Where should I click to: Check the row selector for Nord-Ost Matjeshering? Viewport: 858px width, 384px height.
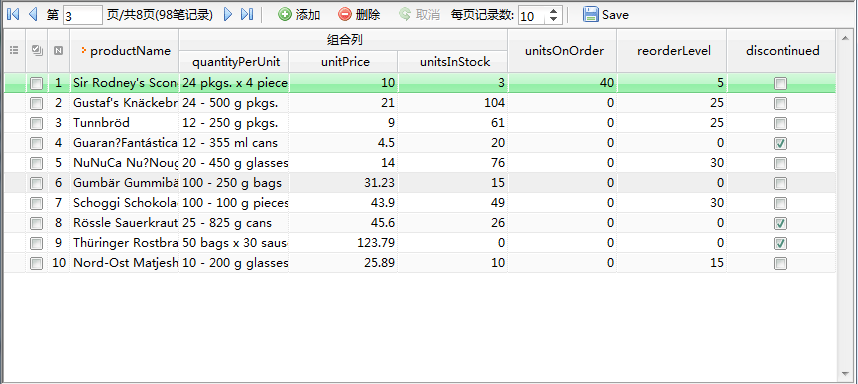37,263
